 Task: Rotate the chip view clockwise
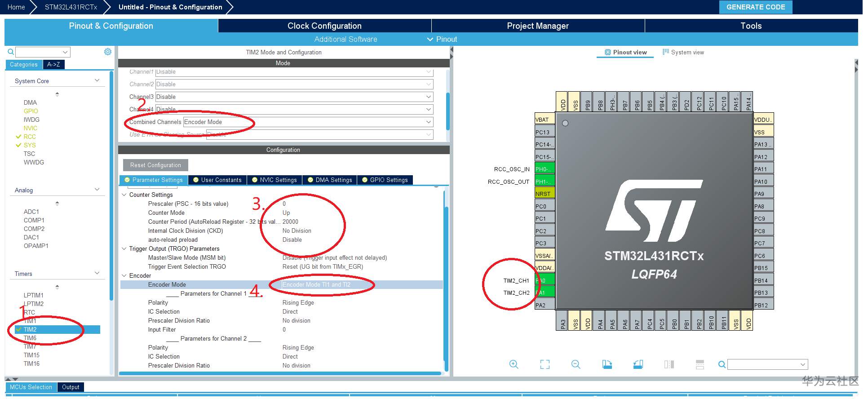(x=607, y=364)
